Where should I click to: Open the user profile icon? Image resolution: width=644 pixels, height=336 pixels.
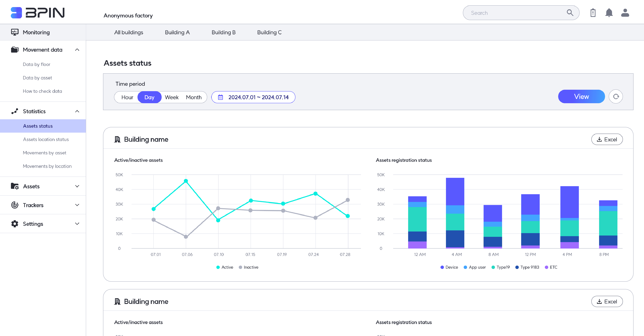625,13
